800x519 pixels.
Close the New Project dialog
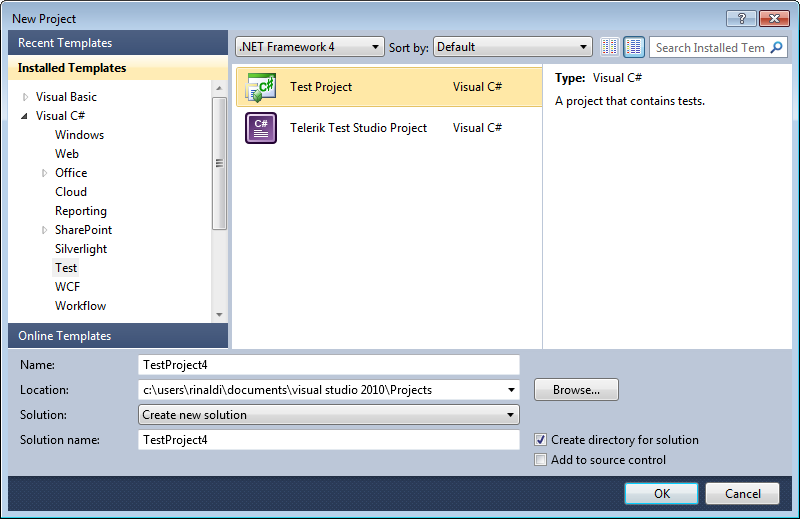(774, 19)
